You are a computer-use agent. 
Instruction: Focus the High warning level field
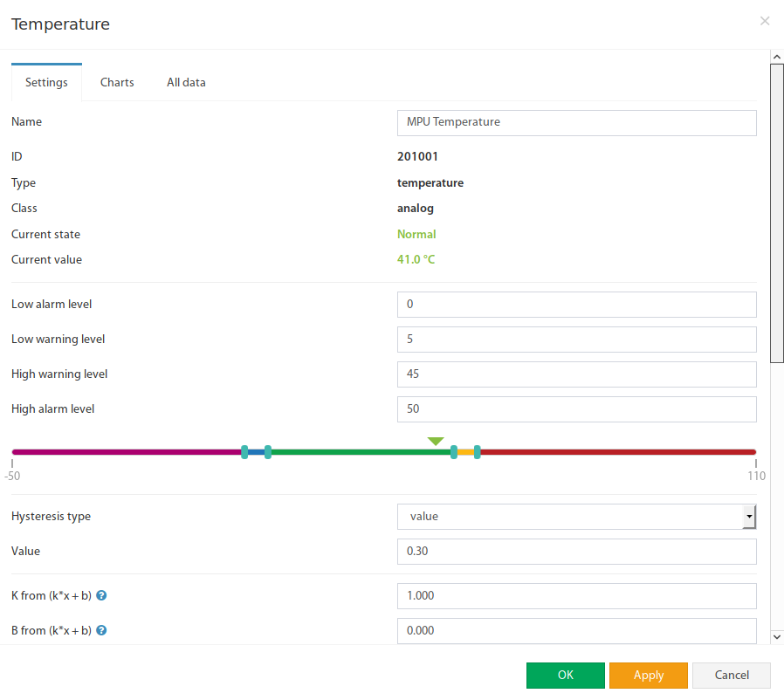(576, 374)
